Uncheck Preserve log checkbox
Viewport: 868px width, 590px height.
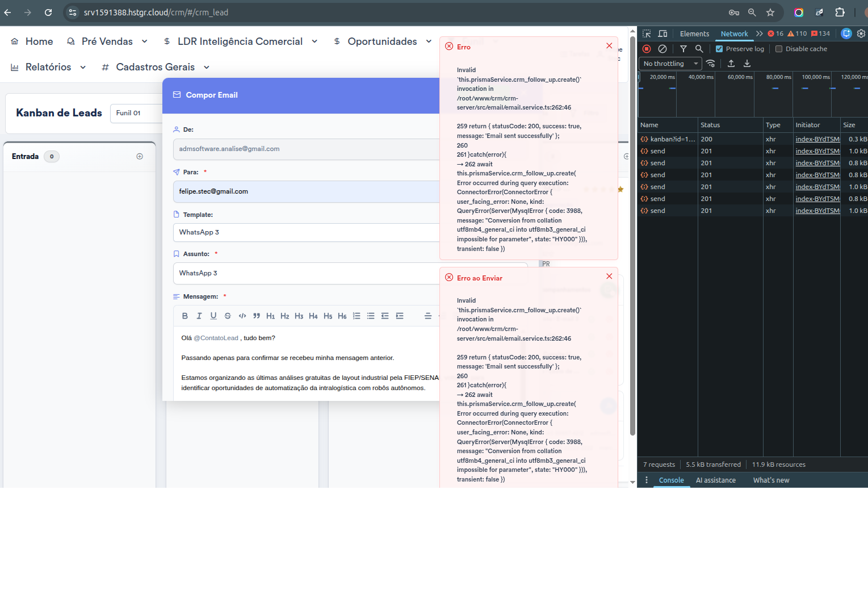[x=719, y=49]
